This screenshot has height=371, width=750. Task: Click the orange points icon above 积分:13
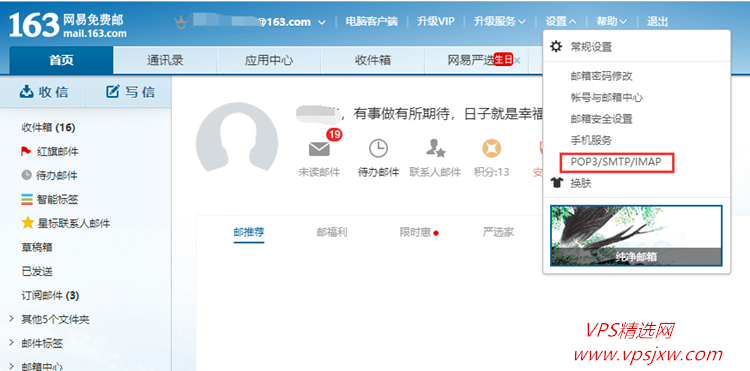[x=491, y=149]
